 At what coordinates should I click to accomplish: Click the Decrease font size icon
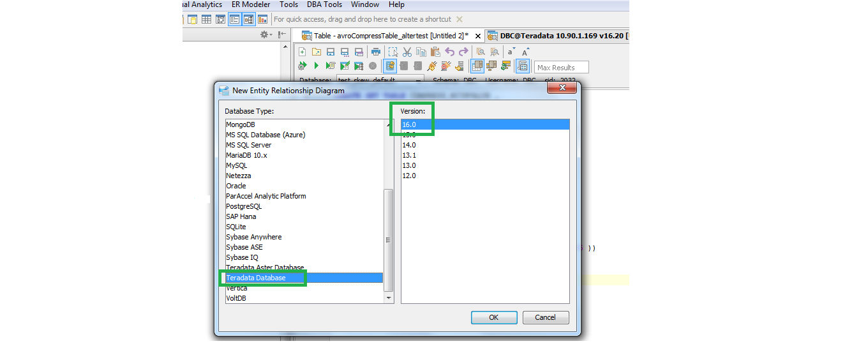511,52
